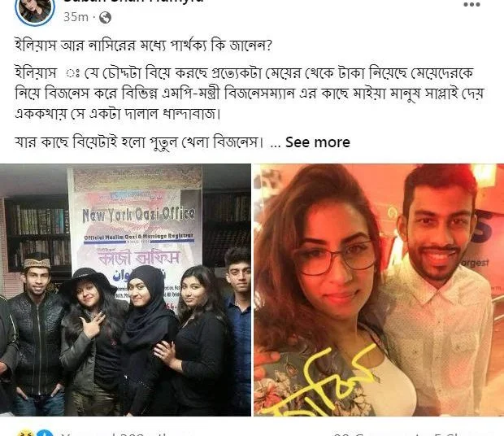Click the Haha reaction emoji under the photos

point(24,434)
